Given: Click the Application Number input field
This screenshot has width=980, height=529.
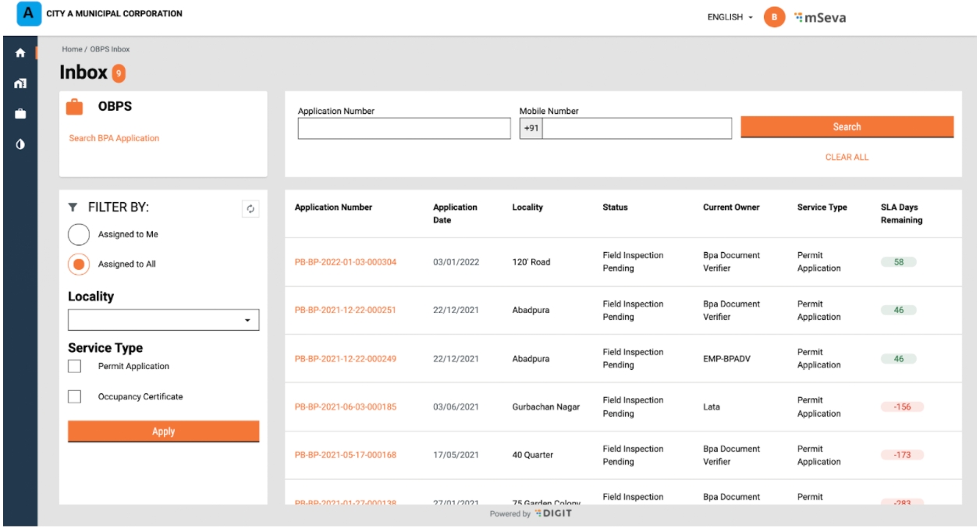Looking at the screenshot, I should (x=403, y=128).
